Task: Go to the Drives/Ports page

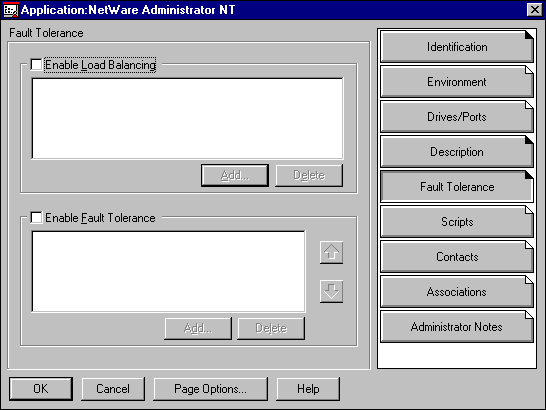Action: [457, 117]
